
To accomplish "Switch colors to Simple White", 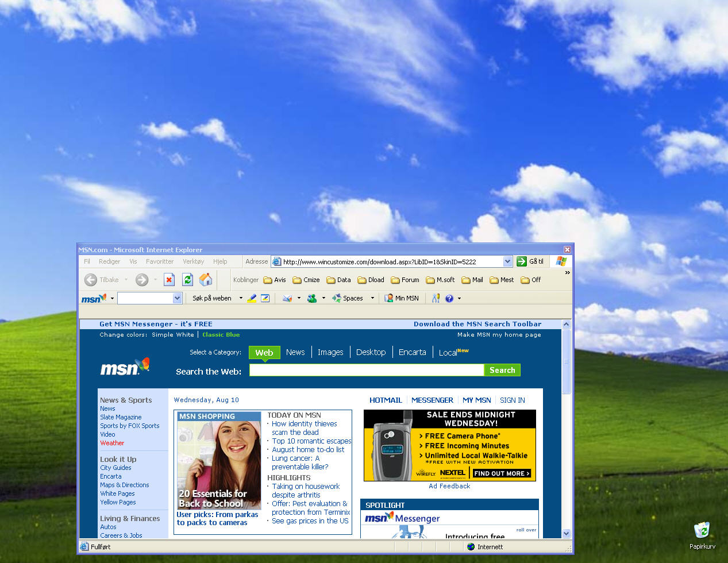I will pos(173,335).
